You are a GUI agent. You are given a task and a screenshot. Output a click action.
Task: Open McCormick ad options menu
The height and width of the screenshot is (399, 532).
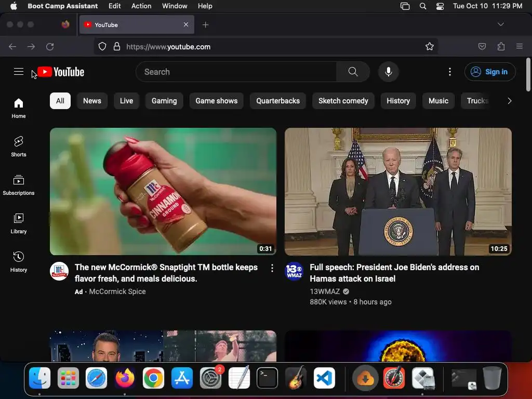click(x=272, y=269)
